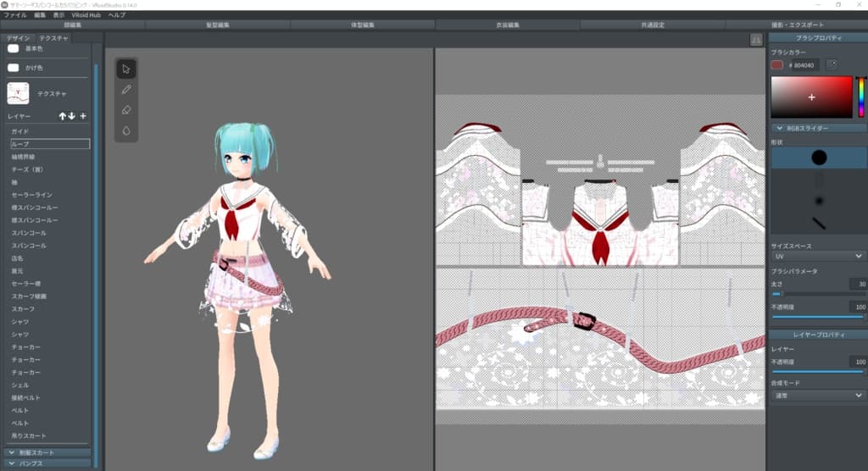Select the eraser tool
Image resolution: width=868 pixels, height=471 pixels.
[x=126, y=110]
